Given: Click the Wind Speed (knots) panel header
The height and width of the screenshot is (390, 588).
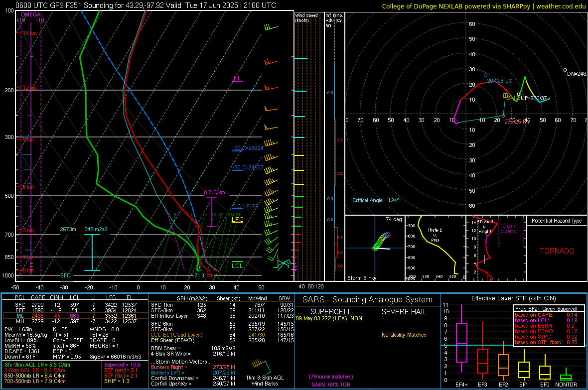Looking at the screenshot, I should point(306,17).
